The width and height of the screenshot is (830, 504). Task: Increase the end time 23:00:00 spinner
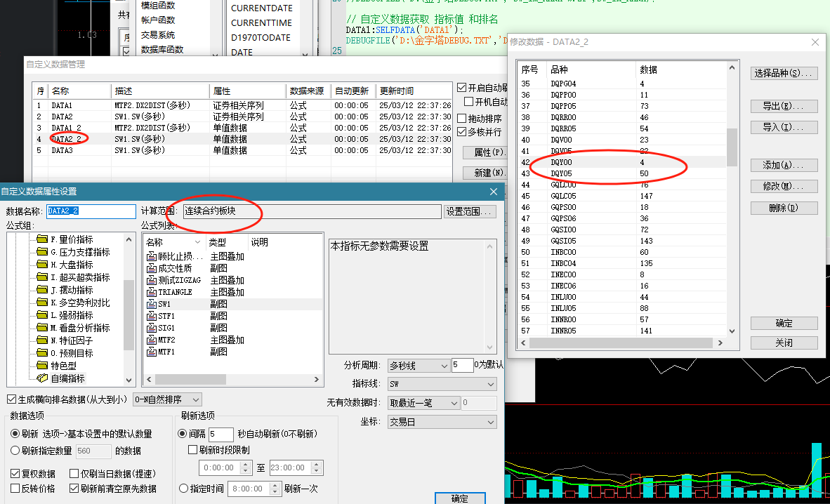317,465
